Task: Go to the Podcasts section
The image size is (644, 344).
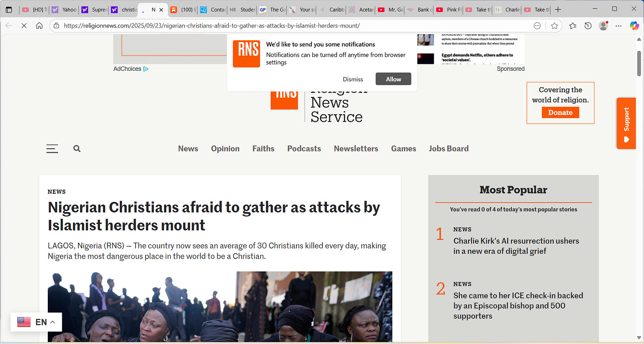Action: point(304,149)
